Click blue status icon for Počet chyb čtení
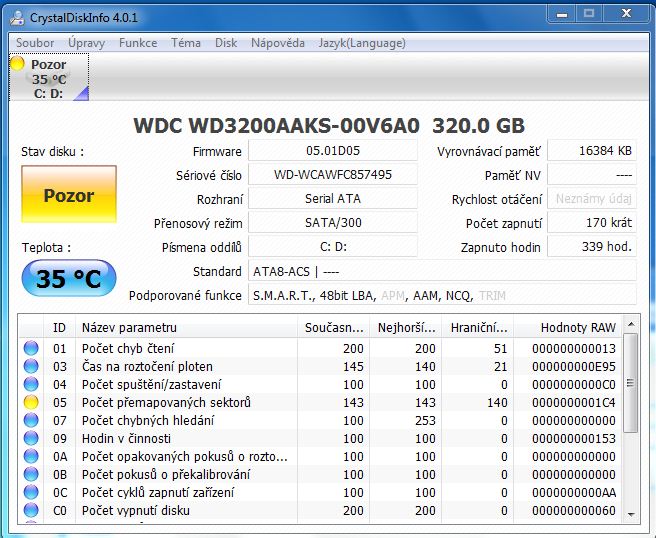 (31, 348)
